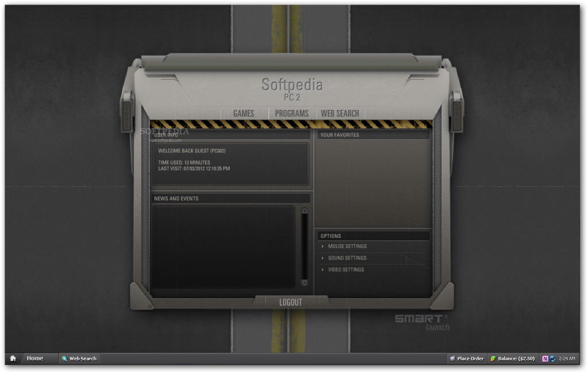Click the Last Visit timestamp text
The width and height of the screenshot is (588, 373).
(194, 168)
